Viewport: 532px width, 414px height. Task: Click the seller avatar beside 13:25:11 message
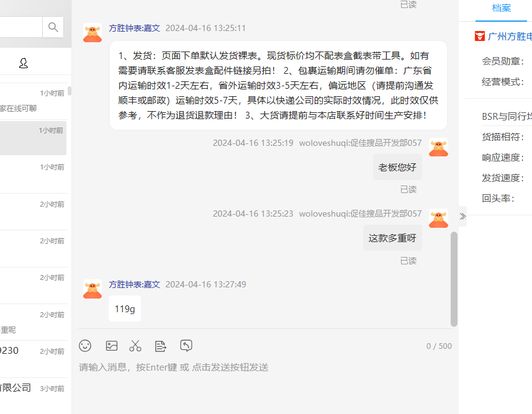92,32
